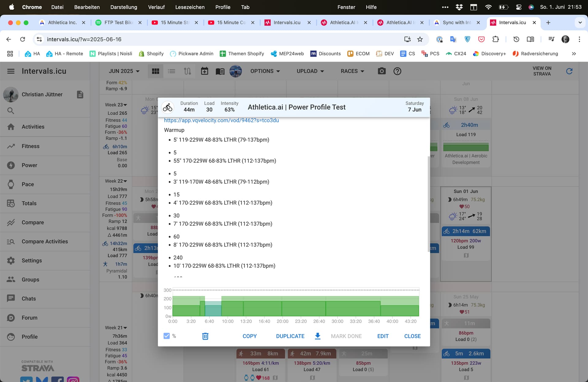This screenshot has width=588, height=382.
Task: Open the RACES dropdown
Action: point(352,71)
